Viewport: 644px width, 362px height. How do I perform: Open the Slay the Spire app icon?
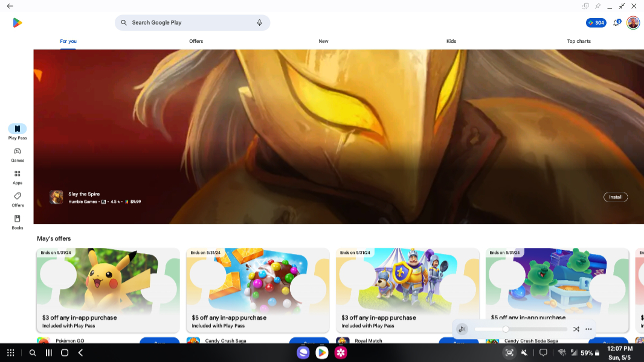[x=56, y=197]
